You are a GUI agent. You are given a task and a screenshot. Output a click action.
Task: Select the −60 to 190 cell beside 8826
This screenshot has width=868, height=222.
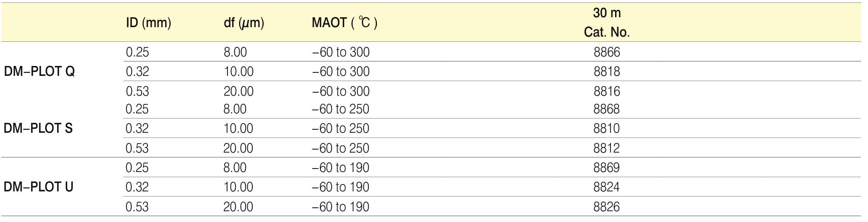pos(340,207)
